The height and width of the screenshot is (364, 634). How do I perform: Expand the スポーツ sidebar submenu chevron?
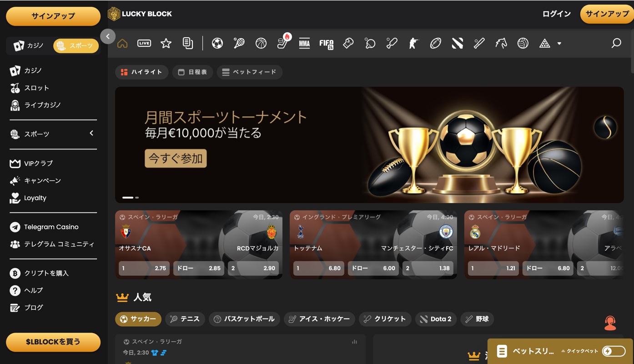pos(91,133)
